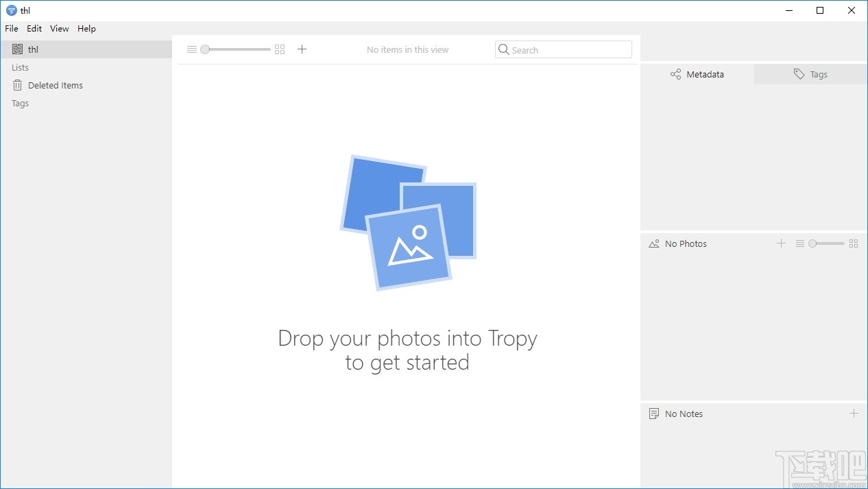Switch to the Tags tab
This screenshot has width=868, height=489.
[x=810, y=74]
